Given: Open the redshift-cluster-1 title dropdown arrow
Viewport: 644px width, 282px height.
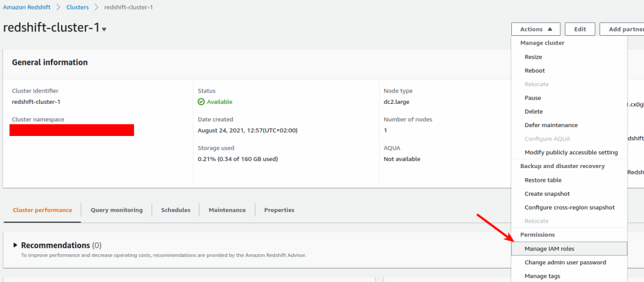Looking at the screenshot, I should coord(104,30).
